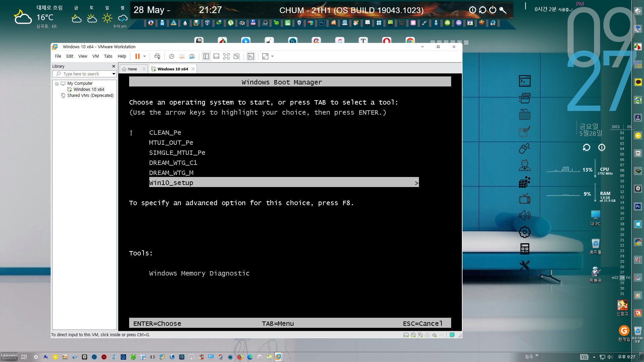This screenshot has width=644, height=362.
Task: Open the File menu in VMware
Action: tap(58, 56)
